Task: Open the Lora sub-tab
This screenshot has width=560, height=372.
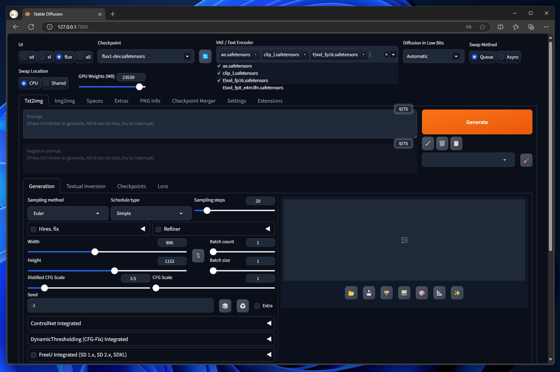Action: point(162,186)
